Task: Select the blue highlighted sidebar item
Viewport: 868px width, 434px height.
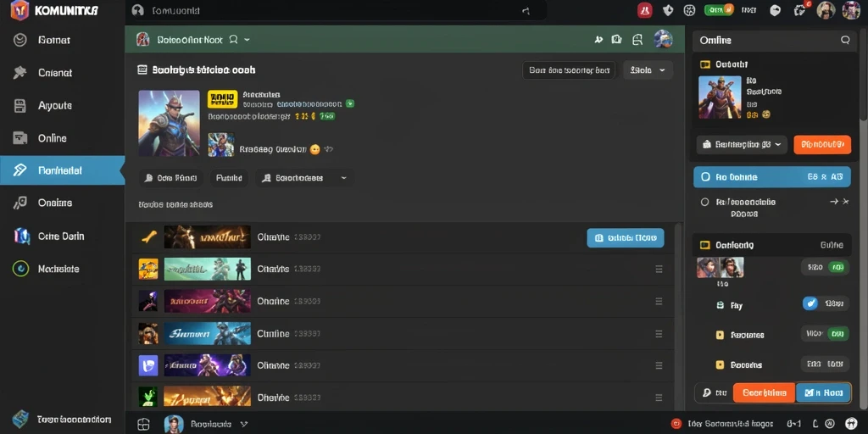Action: point(63,170)
